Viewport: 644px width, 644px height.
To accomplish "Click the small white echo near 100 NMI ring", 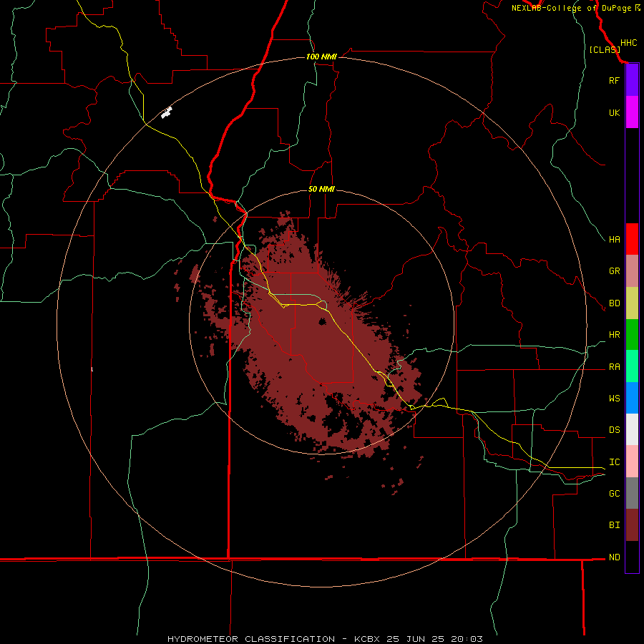I will click(x=166, y=112).
